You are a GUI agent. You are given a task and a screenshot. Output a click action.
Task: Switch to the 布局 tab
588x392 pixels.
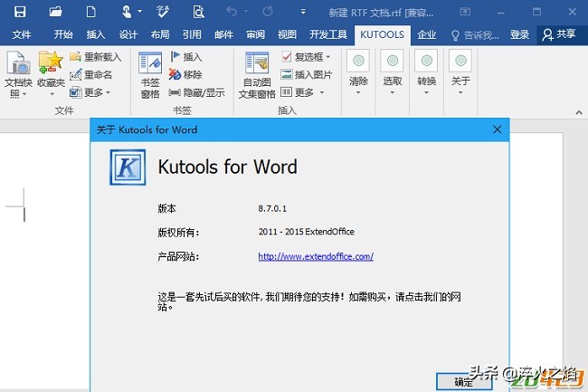160,35
